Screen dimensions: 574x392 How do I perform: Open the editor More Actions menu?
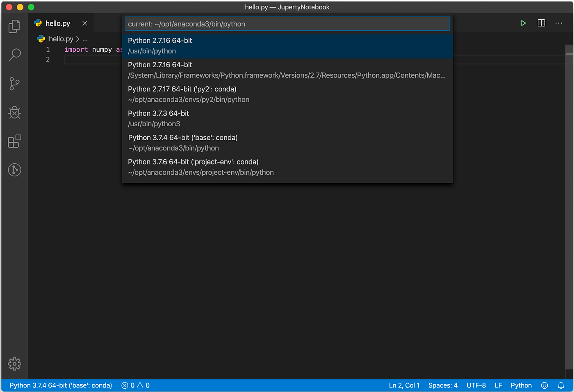point(559,23)
